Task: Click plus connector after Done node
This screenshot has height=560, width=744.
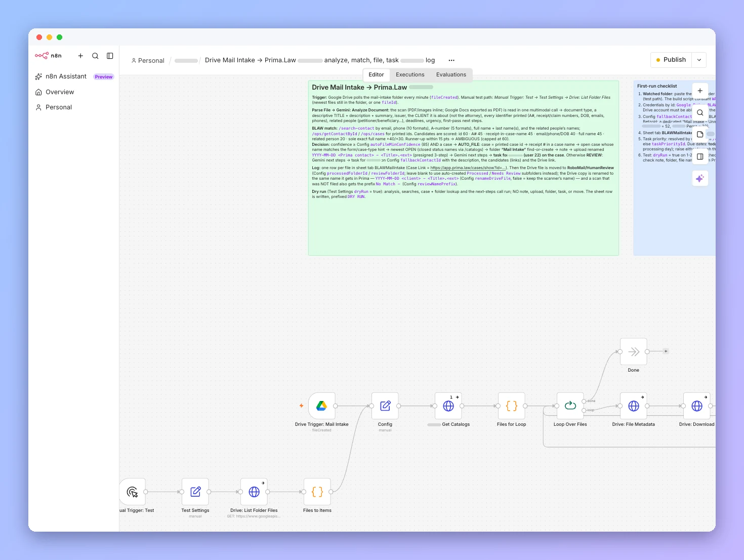Action: [666, 351]
